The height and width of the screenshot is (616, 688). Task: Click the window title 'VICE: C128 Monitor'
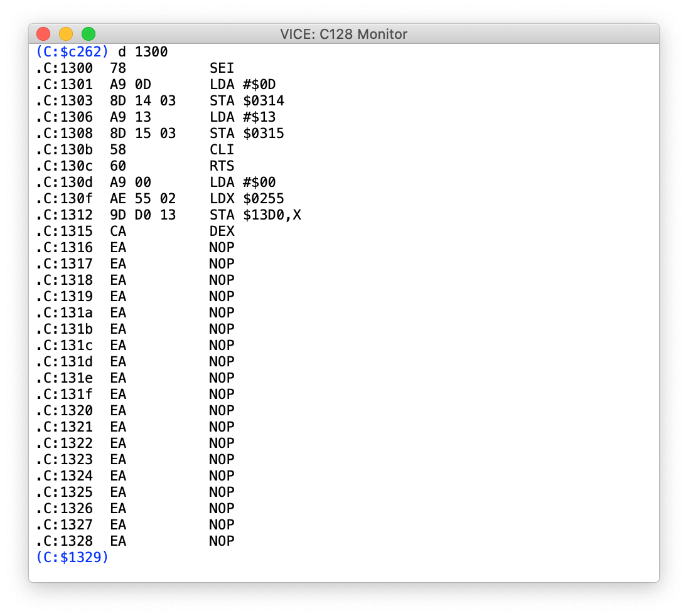coord(343,34)
